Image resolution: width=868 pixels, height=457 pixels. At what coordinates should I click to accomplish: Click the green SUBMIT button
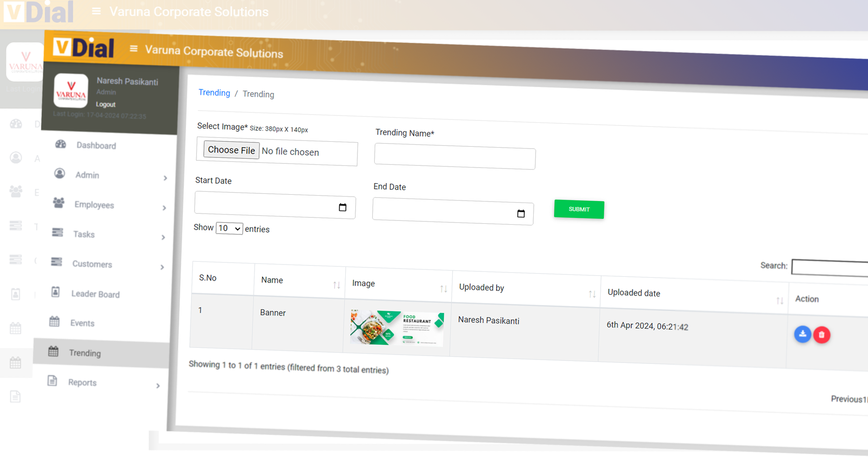[579, 209]
